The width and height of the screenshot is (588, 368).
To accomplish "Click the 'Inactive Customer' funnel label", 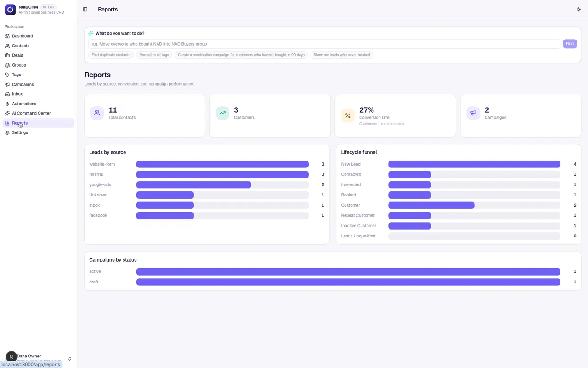I will pyautogui.click(x=359, y=226).
